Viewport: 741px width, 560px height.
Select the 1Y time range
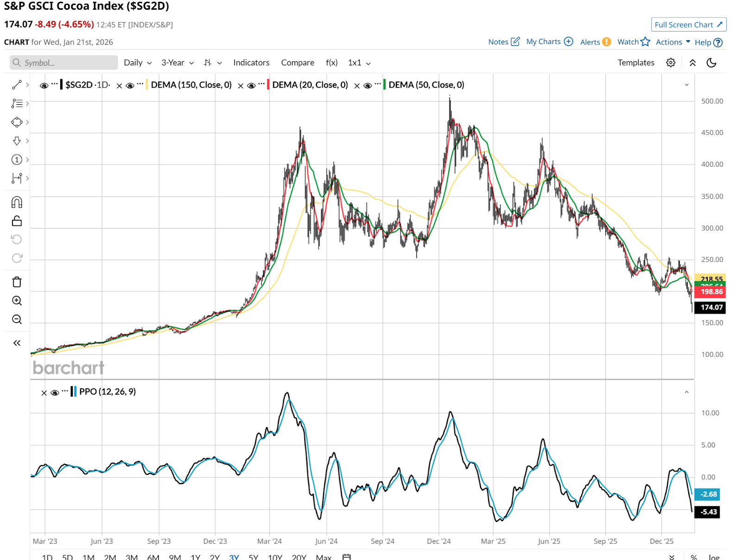(195, 557)
